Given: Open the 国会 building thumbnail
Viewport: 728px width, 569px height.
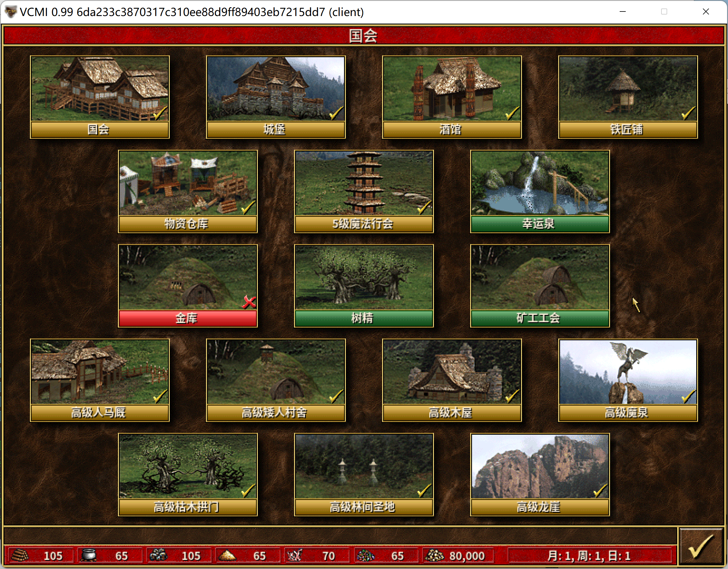Looking at the screenshot, I should (100, 89).
